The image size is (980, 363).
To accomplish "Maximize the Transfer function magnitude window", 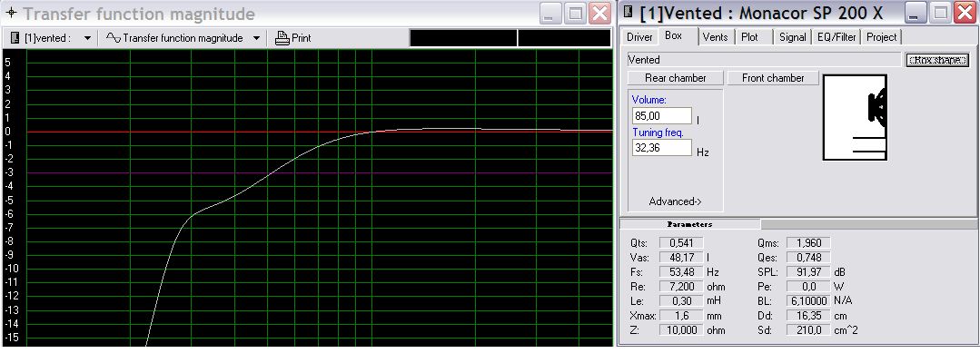I will [x=575, y=13].
